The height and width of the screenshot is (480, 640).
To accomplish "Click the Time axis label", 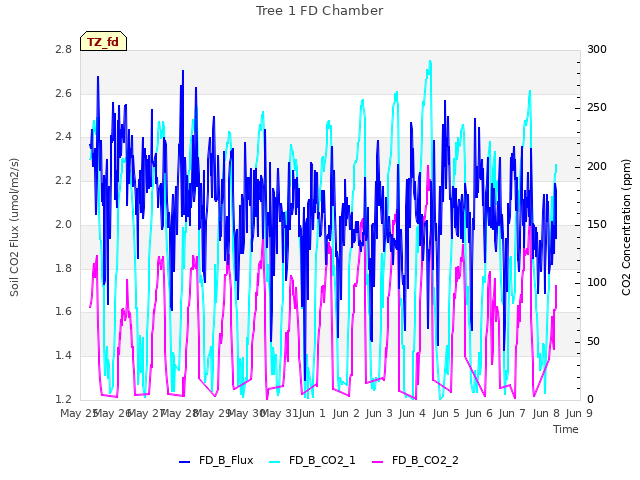I will click(x=566, y=429).
